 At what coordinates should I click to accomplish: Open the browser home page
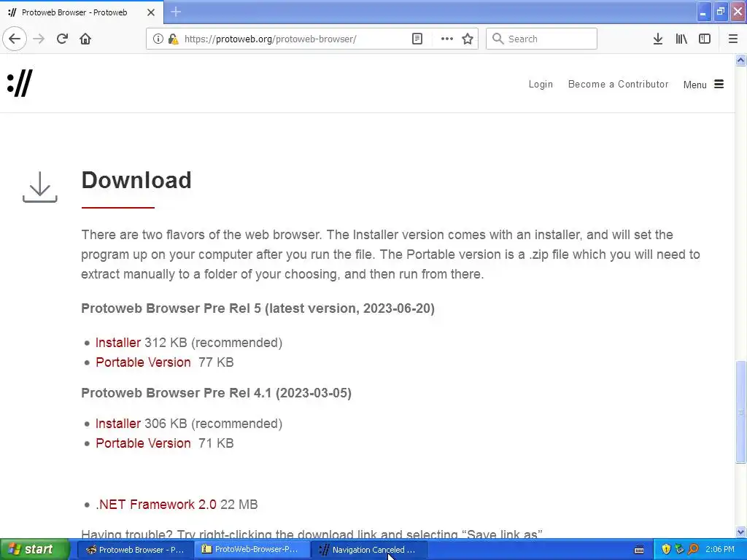[x=85, y=39]
